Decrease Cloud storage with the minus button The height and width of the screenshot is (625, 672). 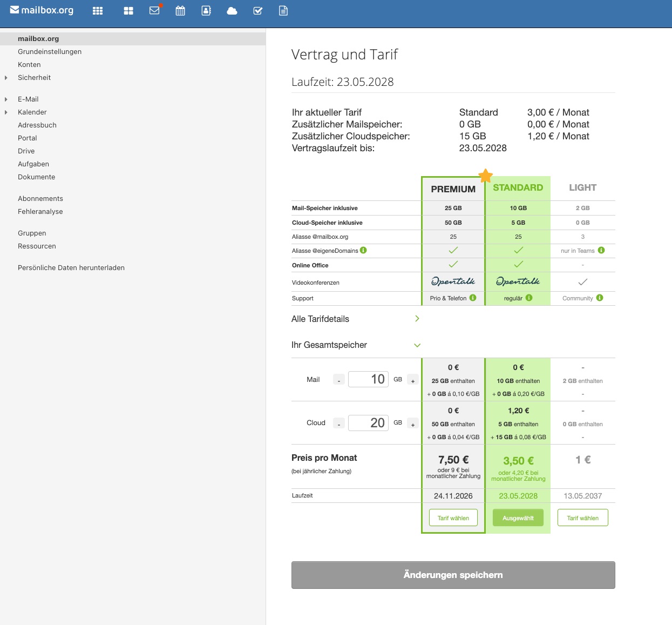click(339, 423)
